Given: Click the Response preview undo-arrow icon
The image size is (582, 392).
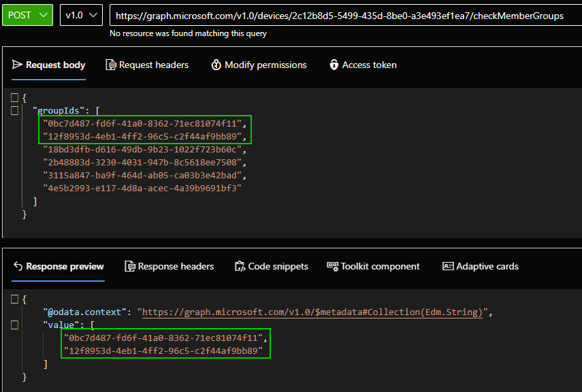Looking at the screenshot, I should coord(18,266).
